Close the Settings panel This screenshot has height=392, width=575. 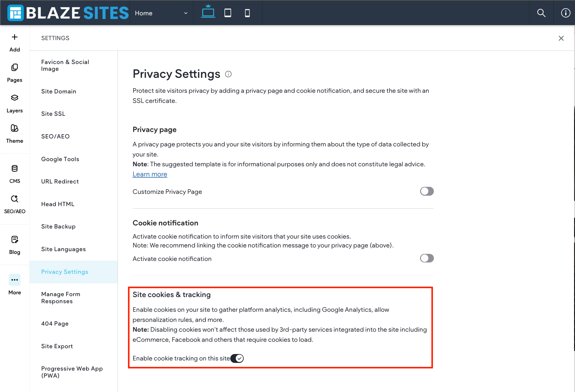[x=561, y=38]
